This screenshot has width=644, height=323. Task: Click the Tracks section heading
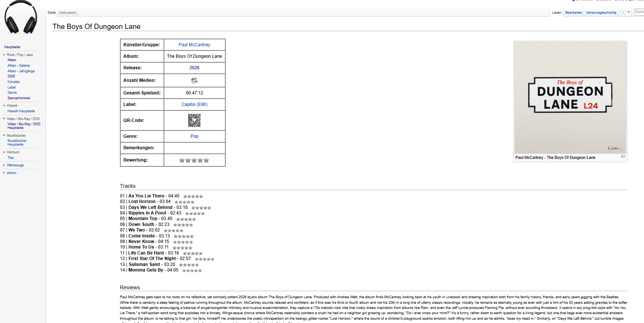[128, 186]
